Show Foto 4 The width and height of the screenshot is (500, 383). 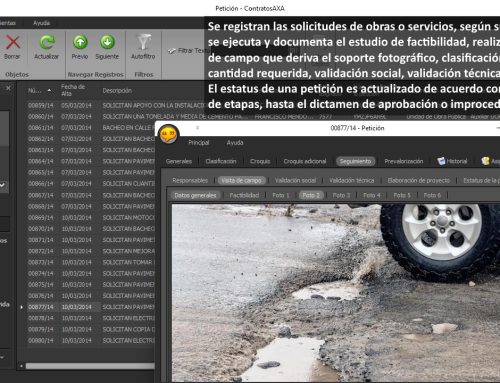click(372, 195)
